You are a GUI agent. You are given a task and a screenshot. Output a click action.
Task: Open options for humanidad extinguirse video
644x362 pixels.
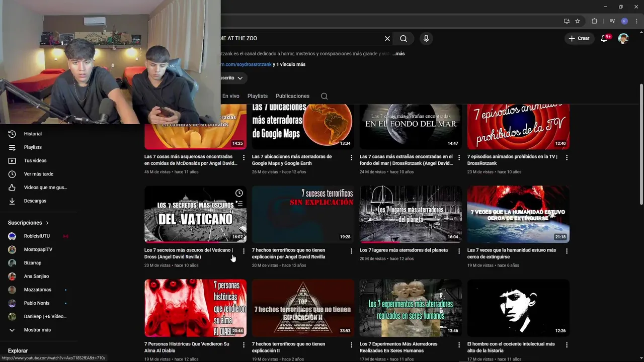(x=567, y=251)
